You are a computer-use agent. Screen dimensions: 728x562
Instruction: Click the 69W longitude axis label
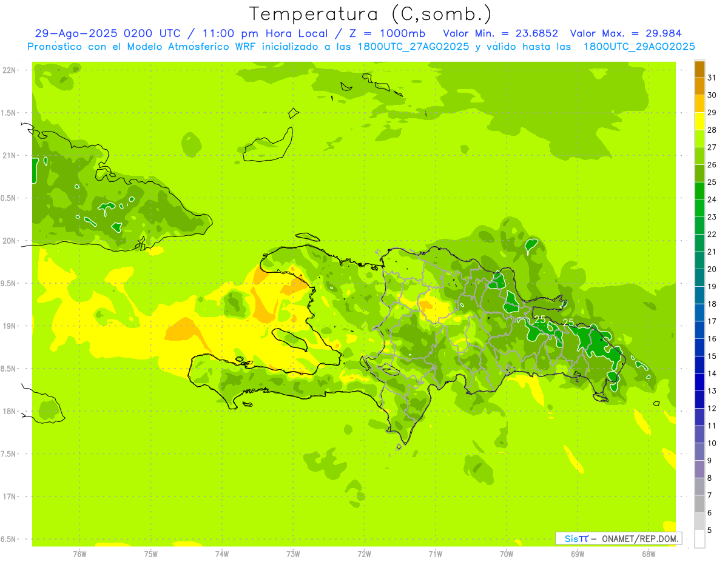577,554
